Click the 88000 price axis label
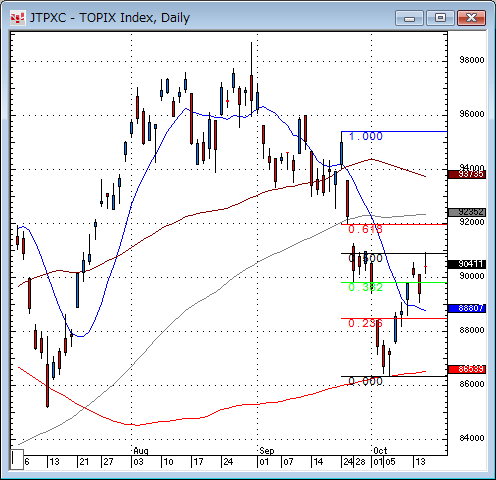Screen dimensions: 496x480 click(x=472, y=330)
